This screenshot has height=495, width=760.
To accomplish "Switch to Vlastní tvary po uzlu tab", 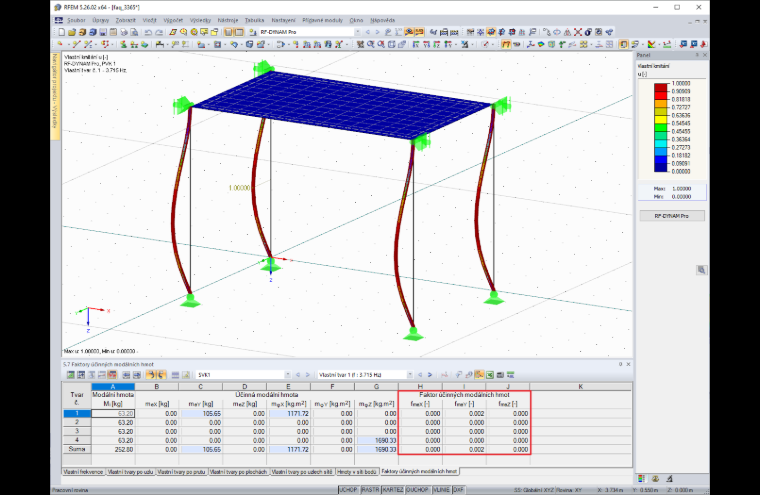I will click(130, 472).
